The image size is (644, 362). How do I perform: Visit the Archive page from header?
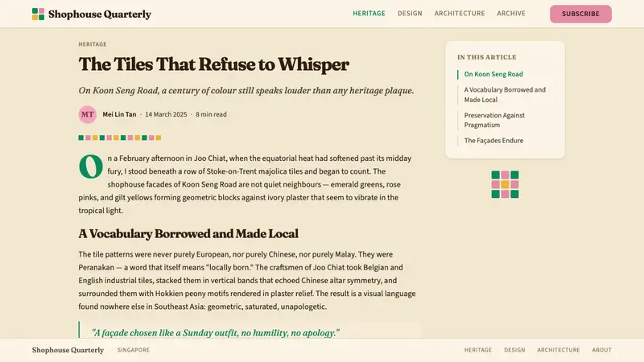coord(511,14)
